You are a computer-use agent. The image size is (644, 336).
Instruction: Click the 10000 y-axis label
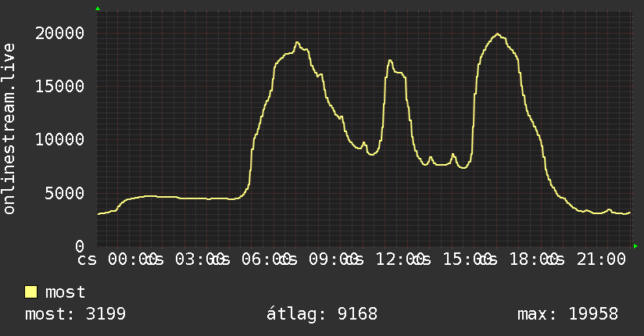[59, 140]
